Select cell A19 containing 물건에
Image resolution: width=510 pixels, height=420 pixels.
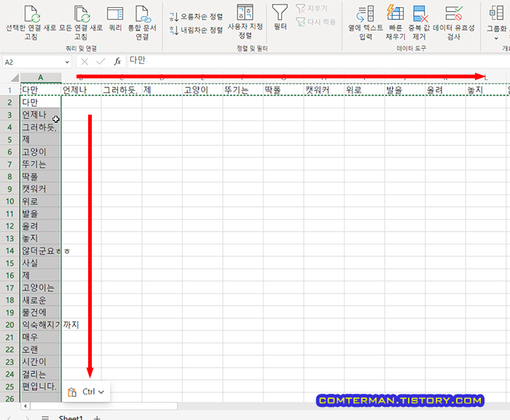point(41,312)
